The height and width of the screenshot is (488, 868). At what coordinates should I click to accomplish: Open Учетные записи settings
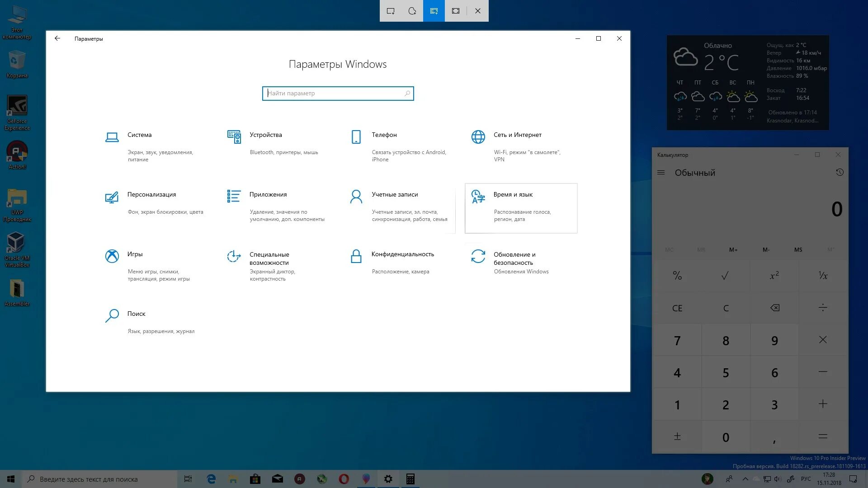[x=394, y=195]
